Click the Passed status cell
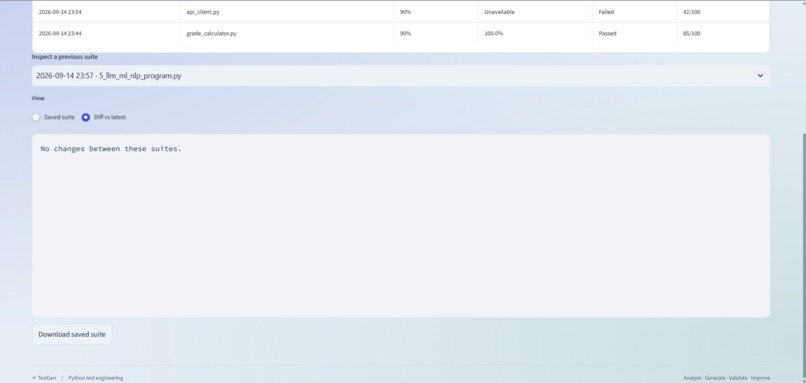This screenshot has width=806, height=383. [x=634, y=33]
